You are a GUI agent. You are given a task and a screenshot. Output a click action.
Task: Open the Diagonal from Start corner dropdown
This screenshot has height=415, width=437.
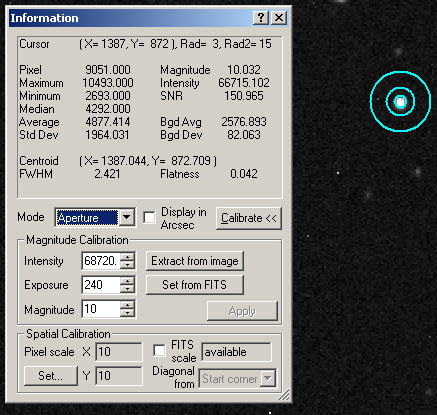tap(237, 379)
